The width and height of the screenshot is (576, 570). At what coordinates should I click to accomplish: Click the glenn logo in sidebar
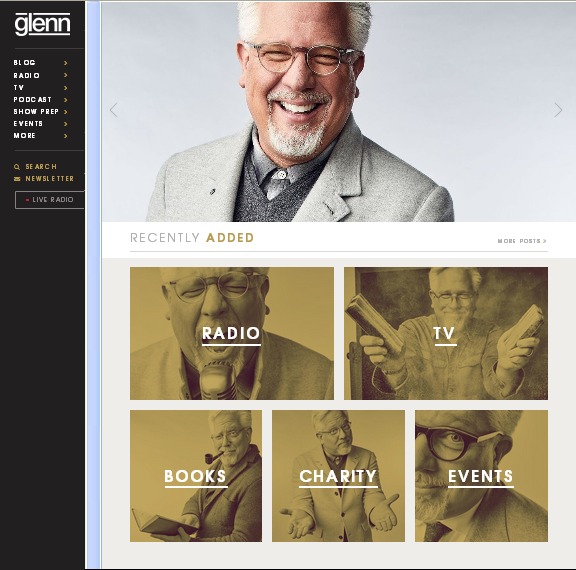(42, 24)
